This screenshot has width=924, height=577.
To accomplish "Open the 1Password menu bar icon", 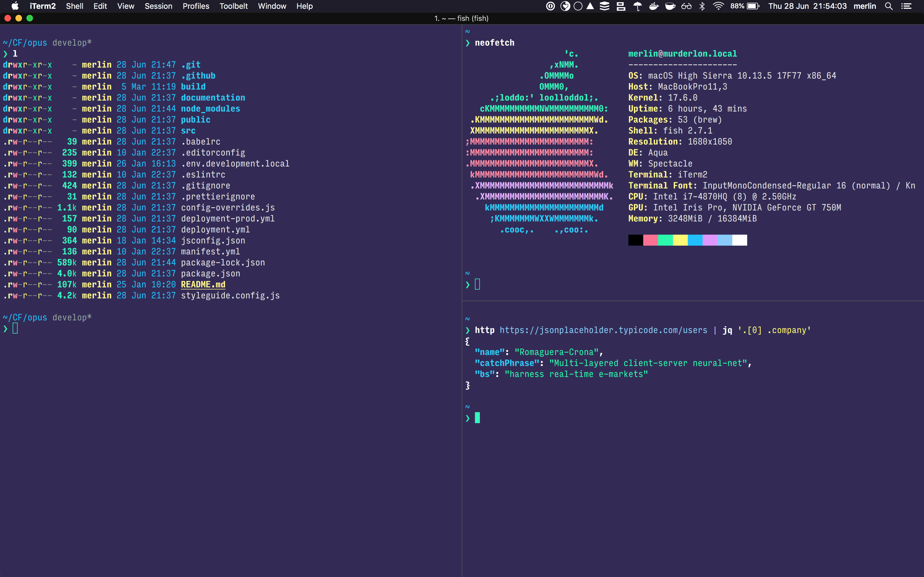I will point(550,6).
